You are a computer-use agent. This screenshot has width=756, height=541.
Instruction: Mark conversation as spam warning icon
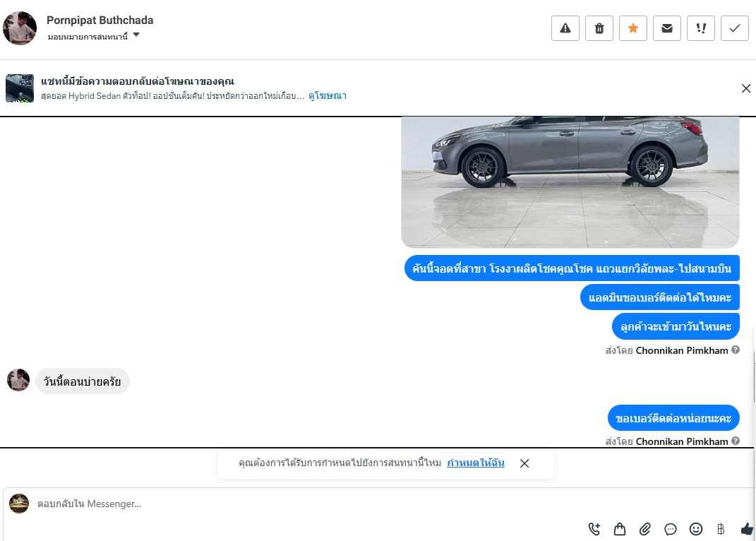click(x=565, y=28)
